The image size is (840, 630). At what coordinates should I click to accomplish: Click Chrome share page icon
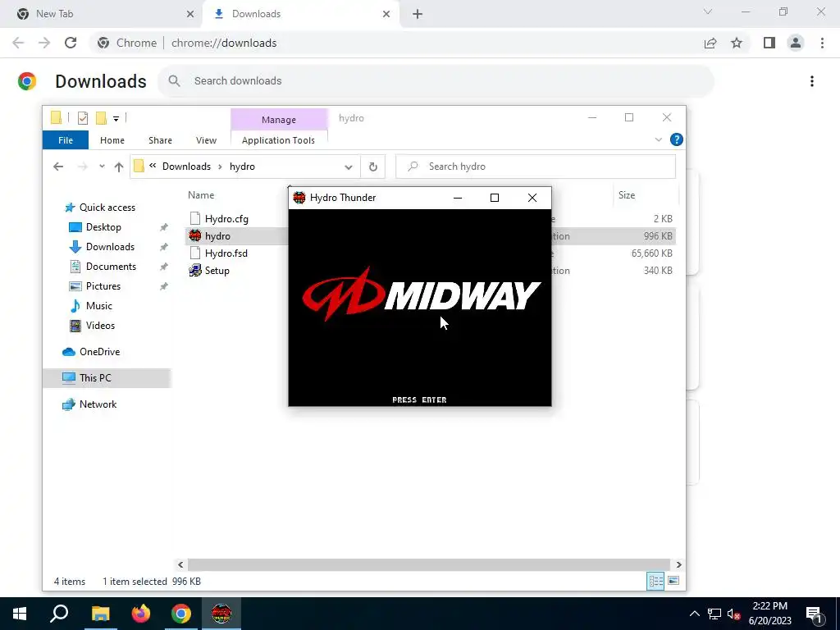coord(710,43)
